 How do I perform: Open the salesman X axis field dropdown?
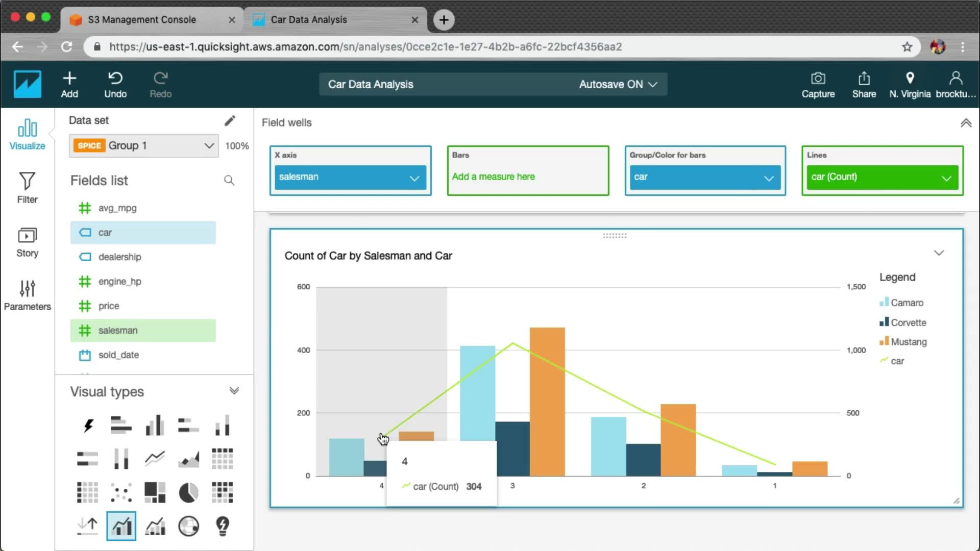click(x=414, y=178)
